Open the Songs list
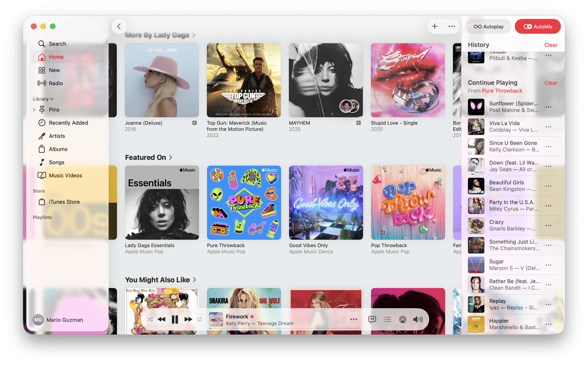This screenshot has height=365, width=588. point(67,162)
